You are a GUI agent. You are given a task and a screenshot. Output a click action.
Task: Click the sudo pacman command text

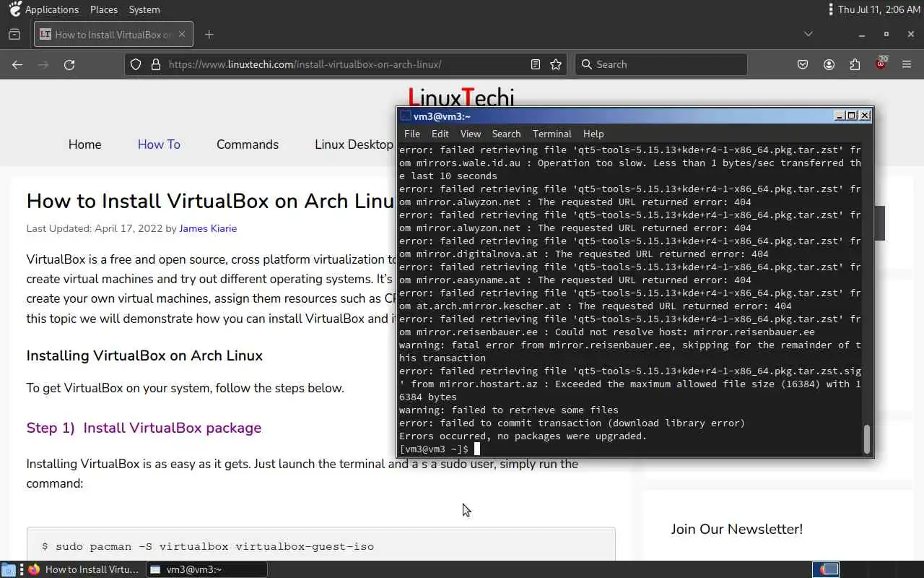[x=208, y=546]
